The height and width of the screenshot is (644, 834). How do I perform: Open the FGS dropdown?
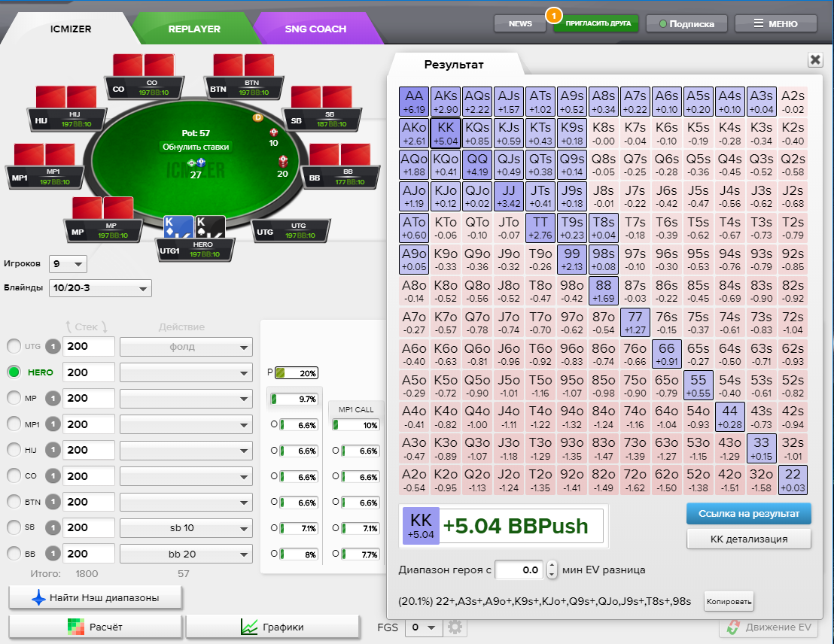424,627
